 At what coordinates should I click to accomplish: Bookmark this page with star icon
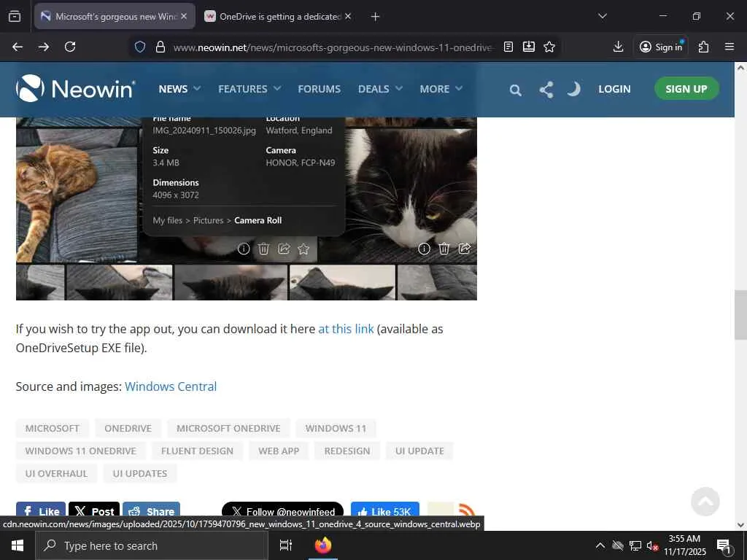click(x=549, y=47)
